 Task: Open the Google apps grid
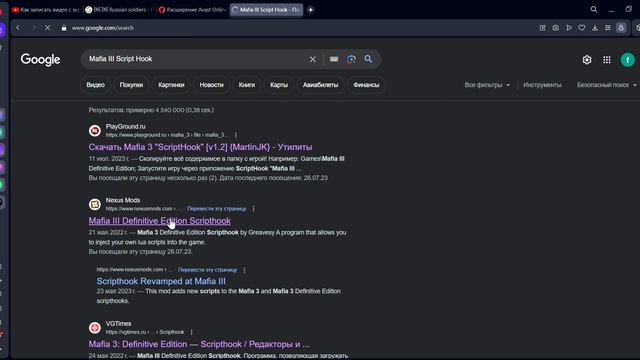tap(607, 60)
